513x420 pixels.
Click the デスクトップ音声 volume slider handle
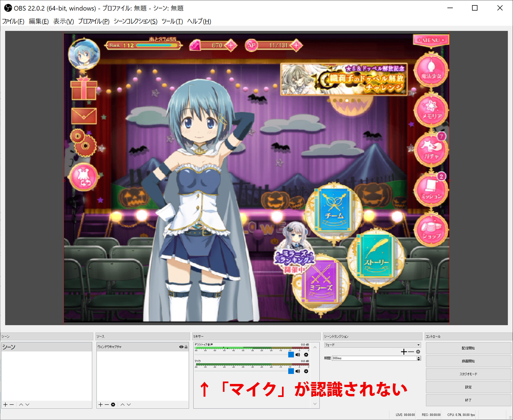[291, 355]
